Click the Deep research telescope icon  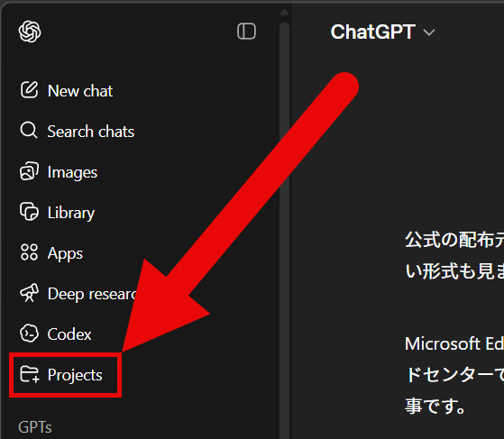tap(29, 292)
